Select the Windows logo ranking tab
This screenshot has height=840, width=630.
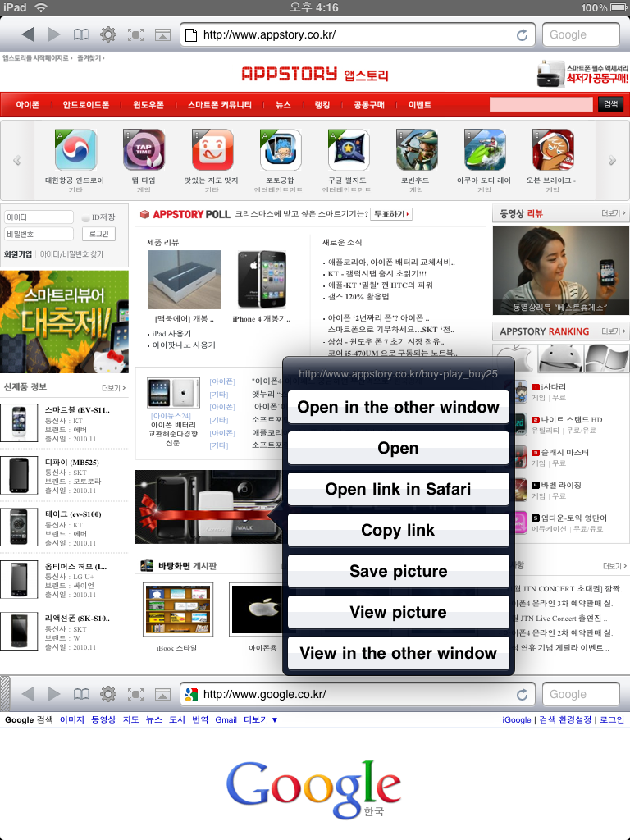[606, 358]
